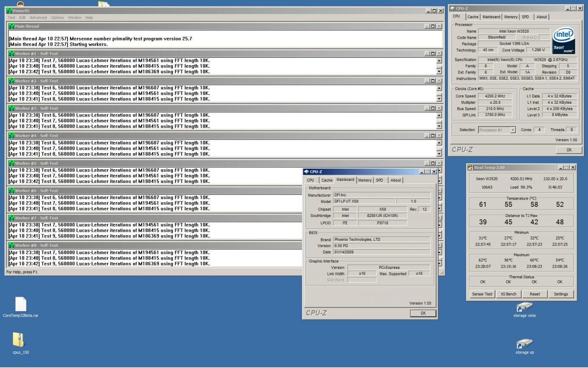
Task: Click the Worker #1 Self-Test window icon
Action: click(x=11, y=54)
